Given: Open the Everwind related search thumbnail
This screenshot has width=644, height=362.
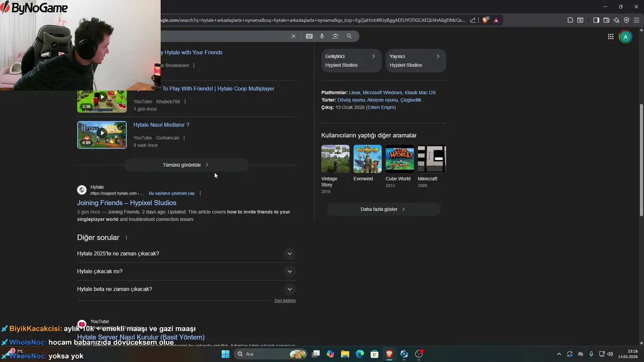Looking at the screenshot, I should (367, 159).
